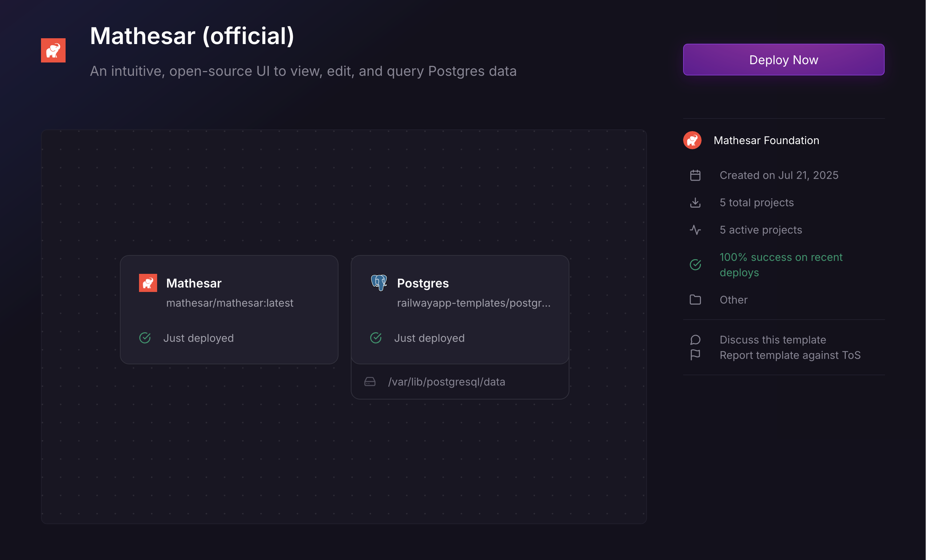Click the Mathesar card deployed check icon

pos(145,338)
